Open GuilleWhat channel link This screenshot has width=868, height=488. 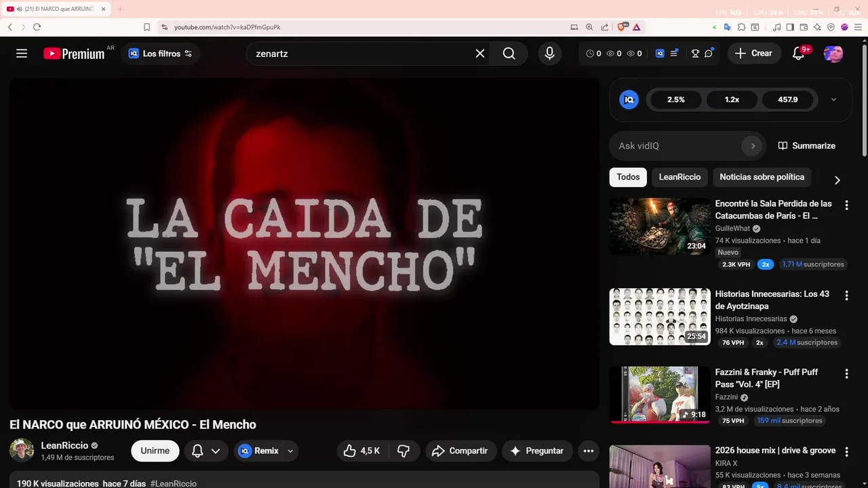(732, 228)
